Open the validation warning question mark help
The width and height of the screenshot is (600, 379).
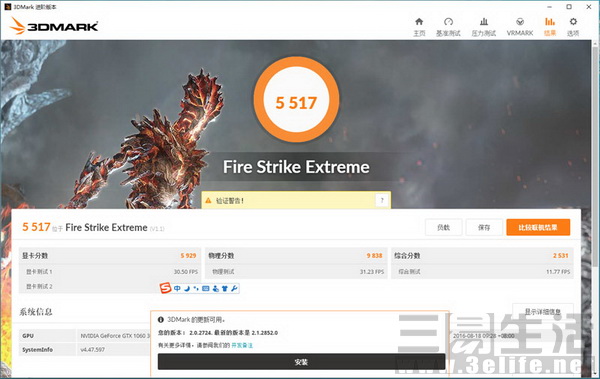coord(382,200)
